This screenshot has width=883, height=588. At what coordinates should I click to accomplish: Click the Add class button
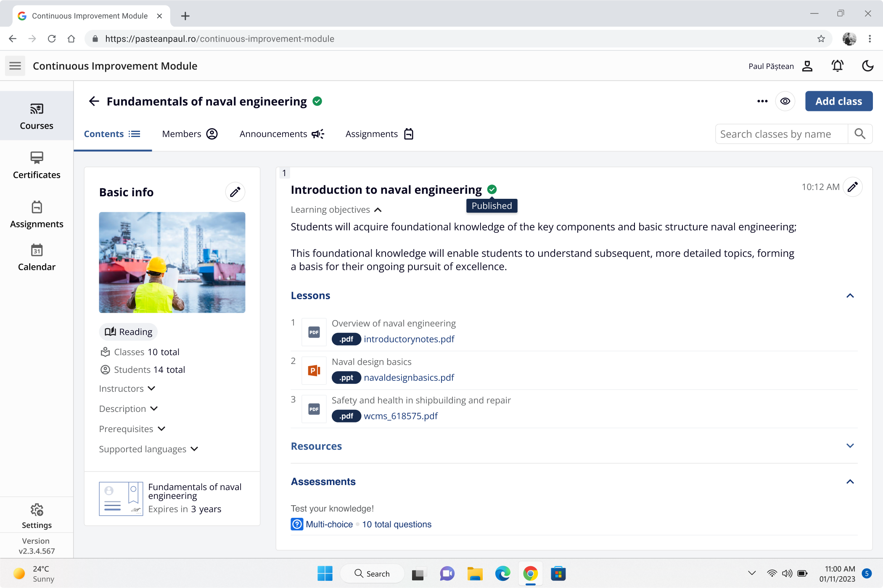click(838, 101)
